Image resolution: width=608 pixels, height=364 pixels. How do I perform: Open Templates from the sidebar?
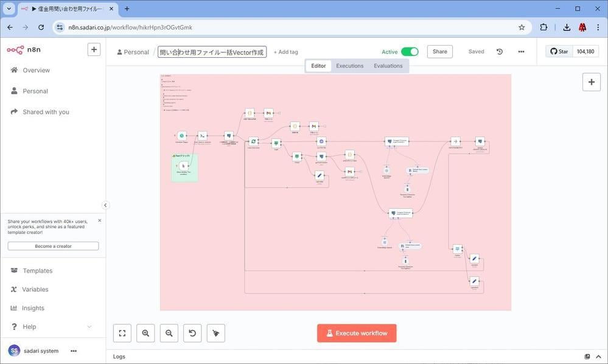(37, 271)
